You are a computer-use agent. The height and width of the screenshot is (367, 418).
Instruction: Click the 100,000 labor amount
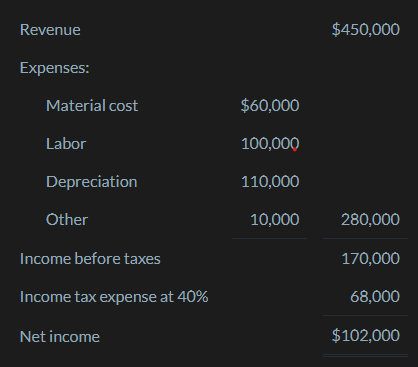point(270,144)
